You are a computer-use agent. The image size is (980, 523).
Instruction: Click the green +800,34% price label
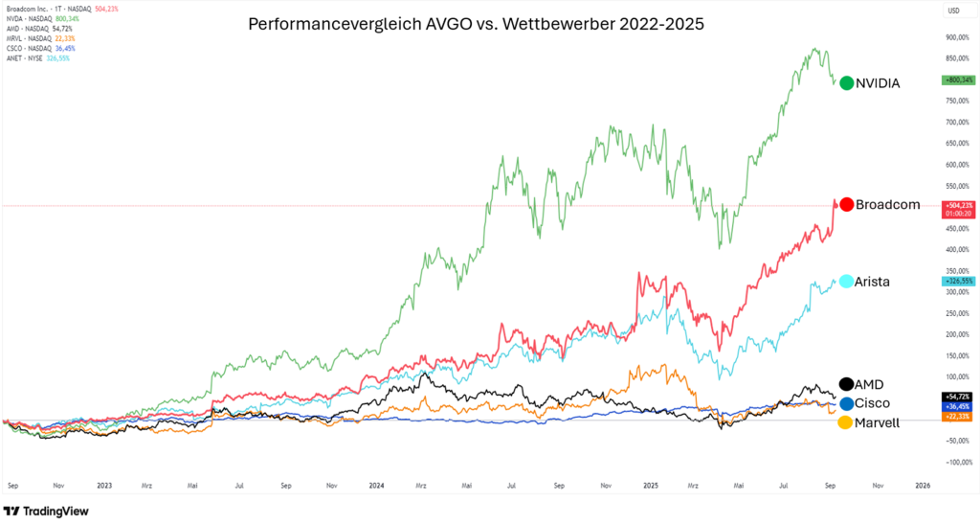click(958, 82)
